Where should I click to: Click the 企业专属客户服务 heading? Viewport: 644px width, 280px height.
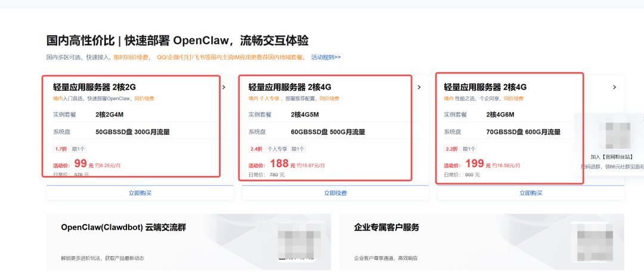tap(386, 227)
